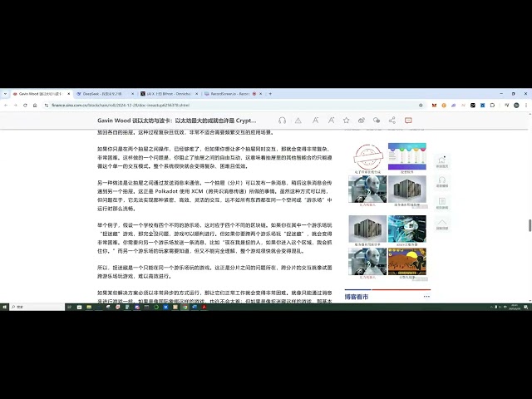Open the Windows Start button

[x=4, y=307]
